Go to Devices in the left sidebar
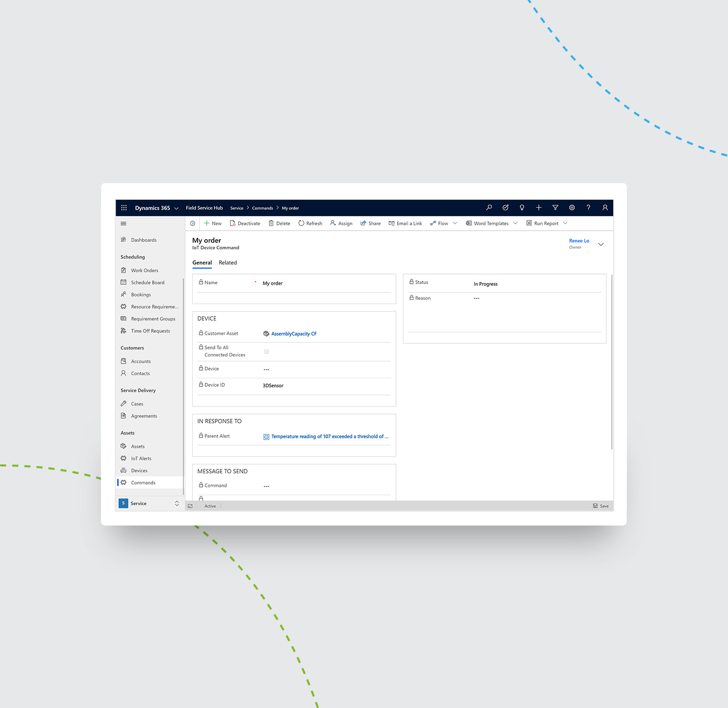Image resolution: width=728 pixels, height=708 pixels. [139, 470]
